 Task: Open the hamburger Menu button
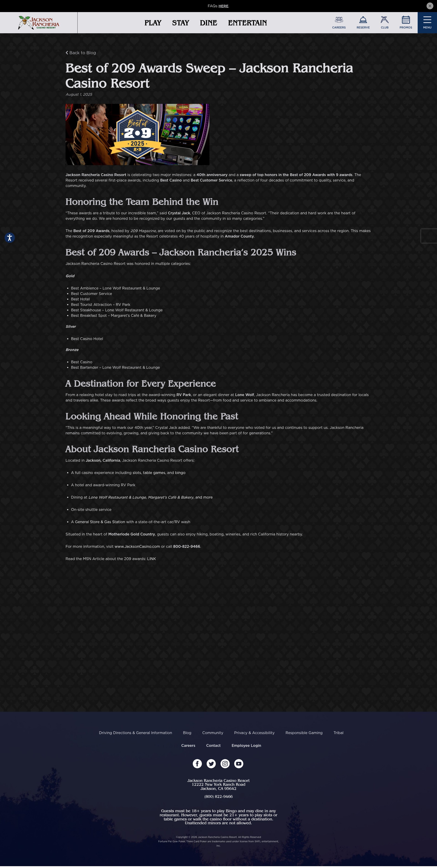(x=427, y=23)
